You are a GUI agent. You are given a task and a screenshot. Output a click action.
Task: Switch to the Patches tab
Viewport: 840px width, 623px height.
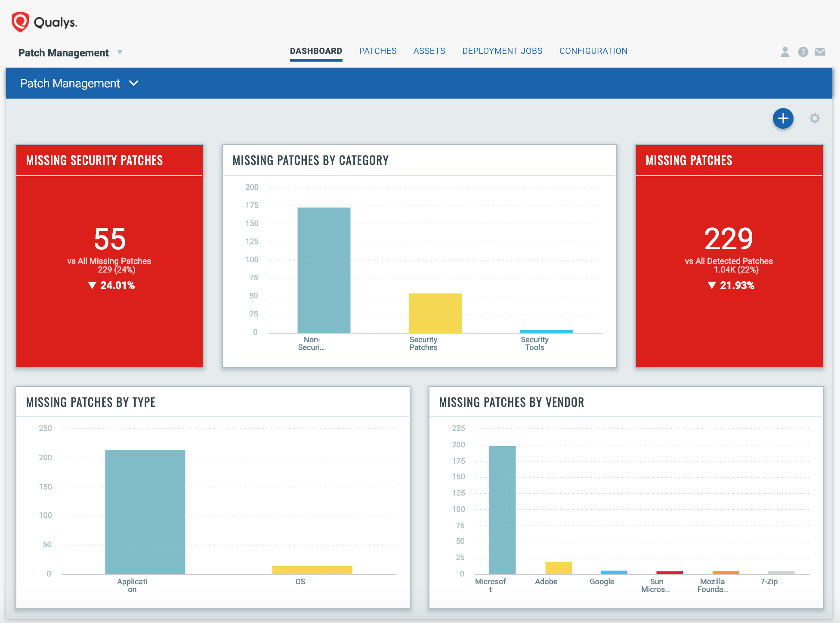377,51
